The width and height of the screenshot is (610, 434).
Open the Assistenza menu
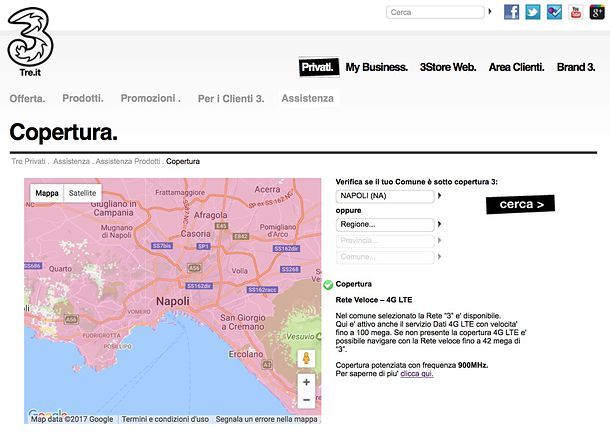click(x=307, y=98)
